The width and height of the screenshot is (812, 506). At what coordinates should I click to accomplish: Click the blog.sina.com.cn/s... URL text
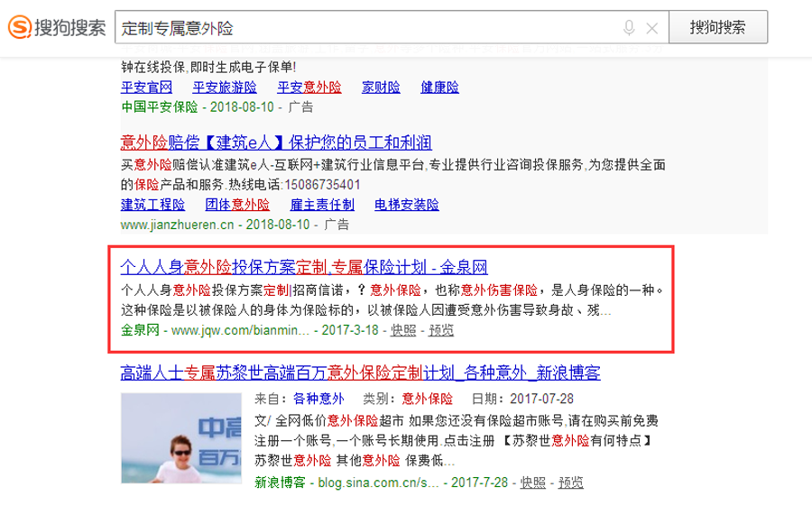[378, 483]
